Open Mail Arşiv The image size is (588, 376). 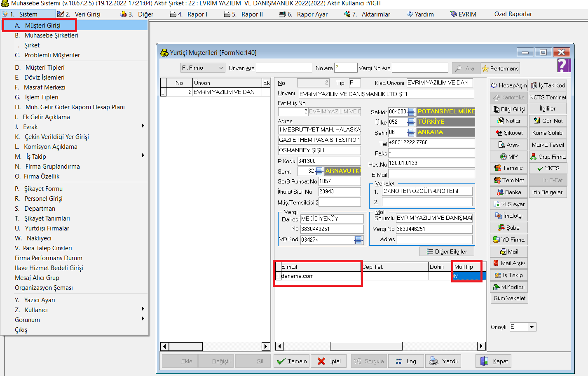coord(509,263)
